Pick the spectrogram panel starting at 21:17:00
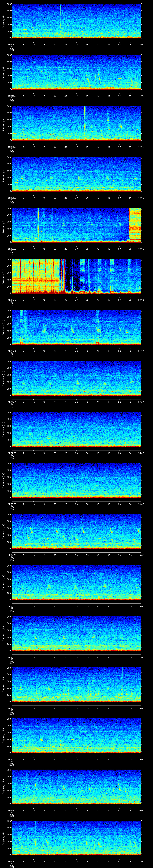Image resolution: width=153 pixels, height=868 pixels. click(76, 174)
